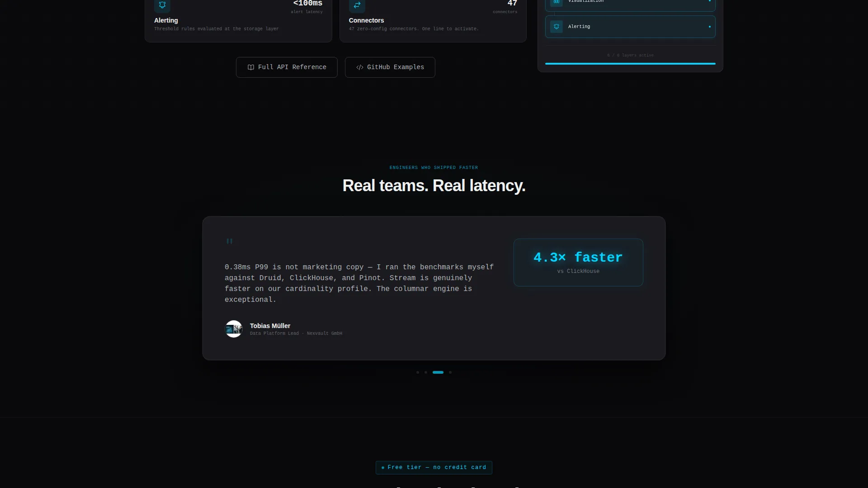Click 'Data Platform Lead · Nexvault GmbH' subtitle
The width and height of the screenshot is (868, 488).
(296, 333)
